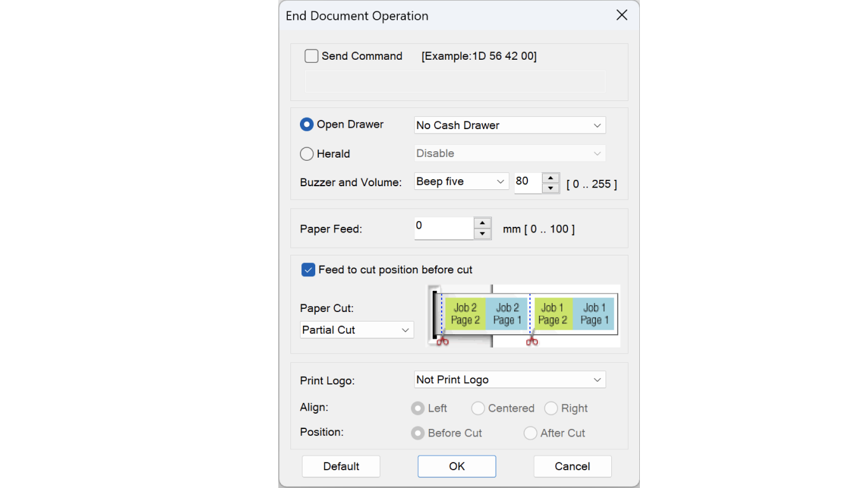Close the End Document Operation dialog
868x488 pixels.
(x=622, y=15)
